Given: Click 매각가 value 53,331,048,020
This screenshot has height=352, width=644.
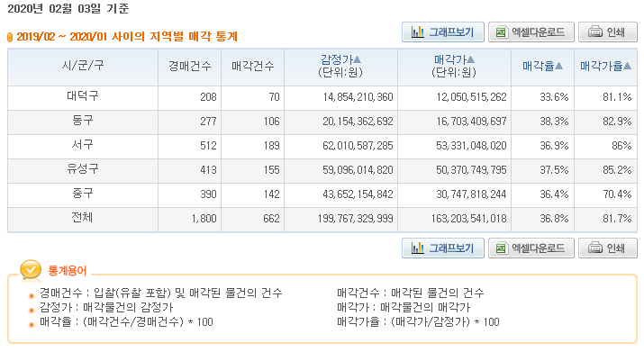Looking at the screenshot, I should (x=471, y=146).
